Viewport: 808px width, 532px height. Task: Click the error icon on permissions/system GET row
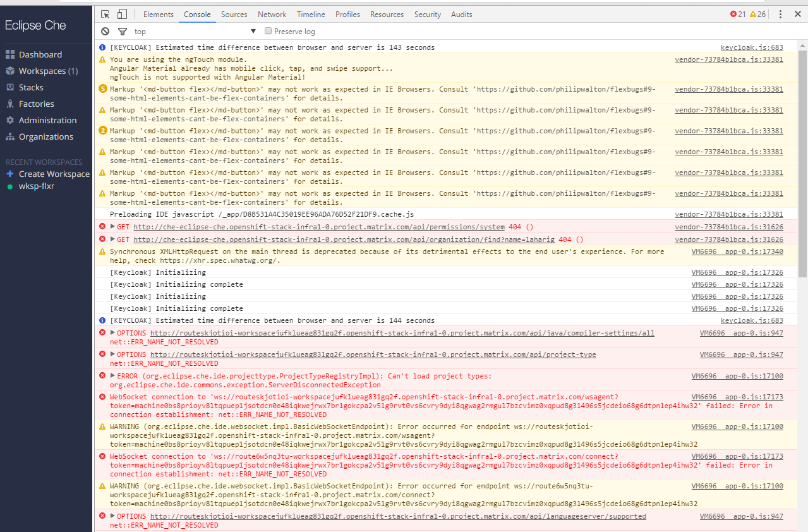(102, 226)
